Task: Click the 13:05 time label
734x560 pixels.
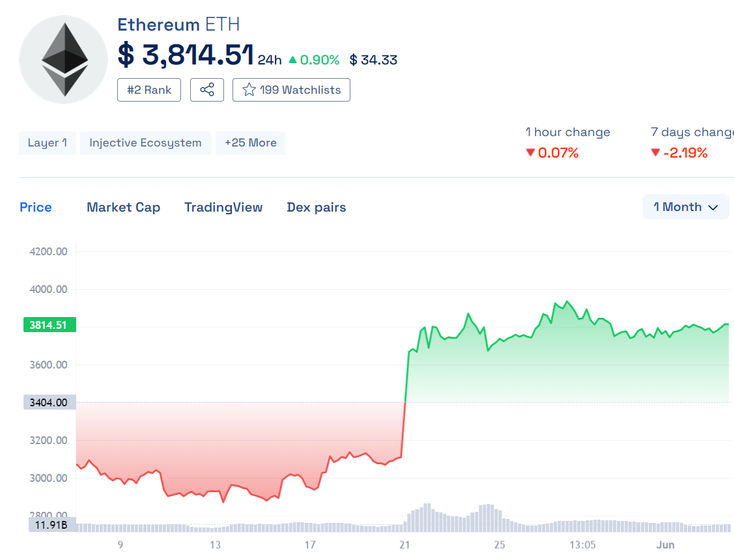Action: (583, 544)
